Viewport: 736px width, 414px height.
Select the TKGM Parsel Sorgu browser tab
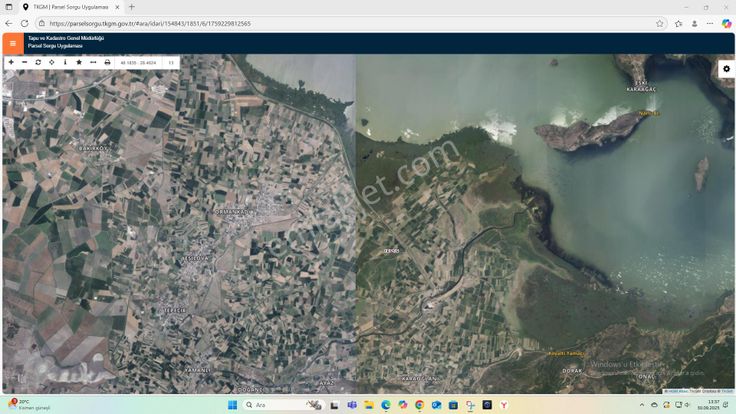tap(70, 7)
